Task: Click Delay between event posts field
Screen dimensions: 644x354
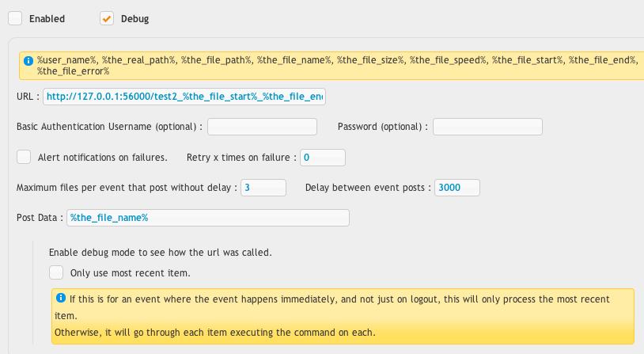Action: [x=457, y=188]
